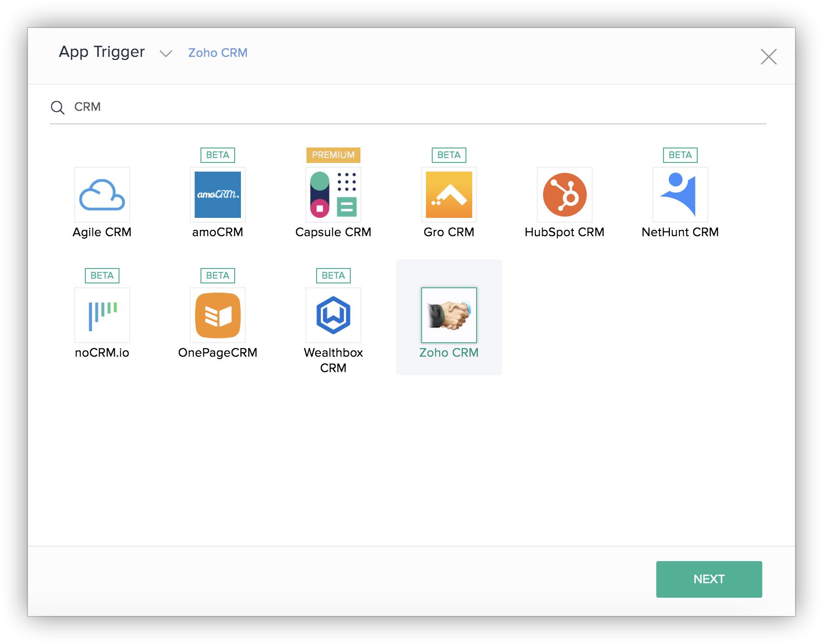Image resolution: width=823 pixels, height=644 pixels.
Task: Click the BETA badge above Wealthbox CRM
Action: point(333,276)
